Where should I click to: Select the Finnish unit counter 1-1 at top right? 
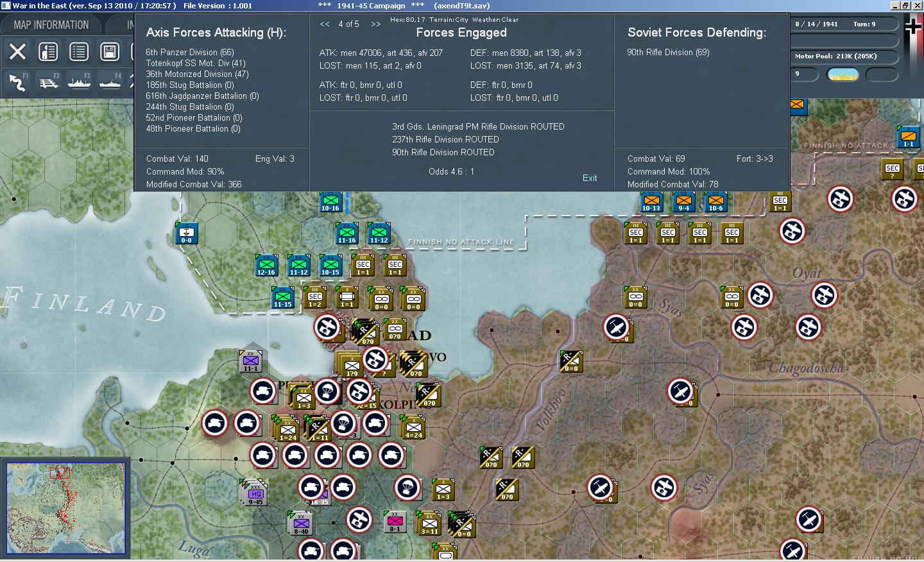[908, 137]
